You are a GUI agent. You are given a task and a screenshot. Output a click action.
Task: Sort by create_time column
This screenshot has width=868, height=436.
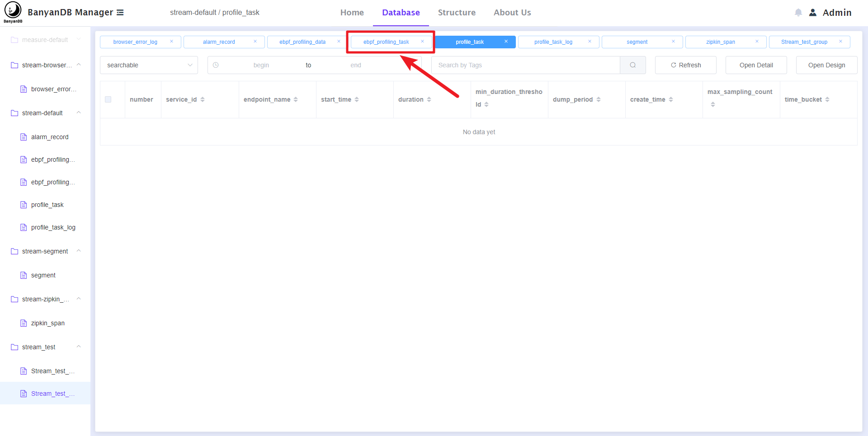671,99
